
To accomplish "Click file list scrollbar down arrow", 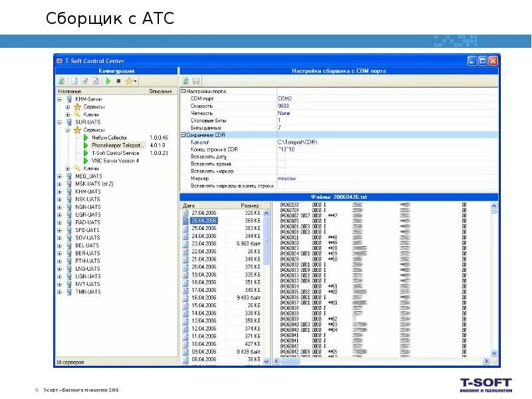I will click(x=267, y=361).
